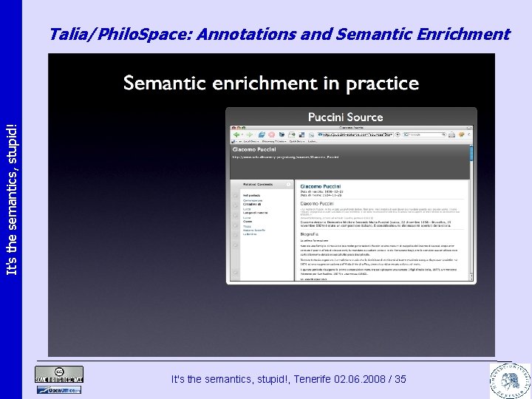The width and height of the screenshot is (532, 399).
Task: Click the white Giacomo Puccini banner title
Action: point(254,149)
